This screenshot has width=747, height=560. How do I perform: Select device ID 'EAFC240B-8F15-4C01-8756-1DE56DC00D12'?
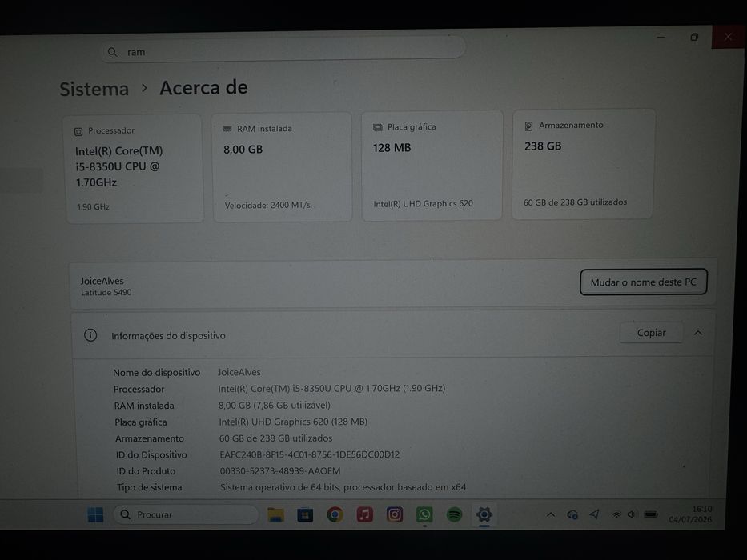pyautogui.click(x=310, y=454)
